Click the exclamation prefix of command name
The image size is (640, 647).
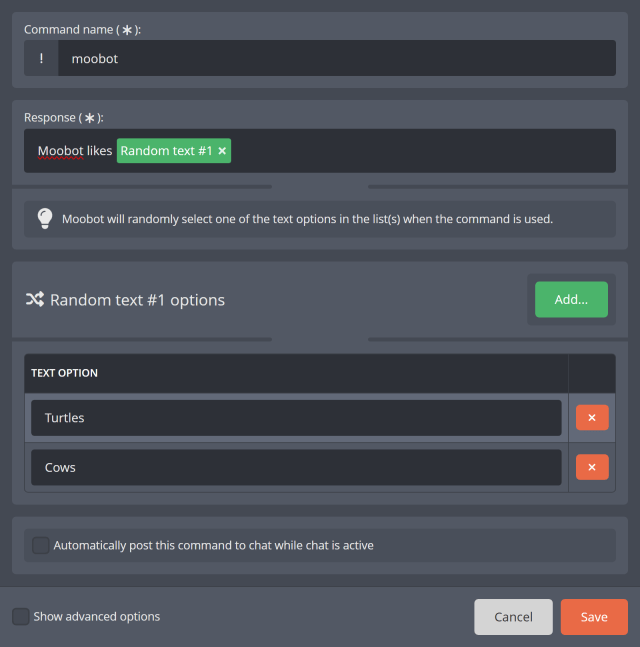click(x=41, y=58)
